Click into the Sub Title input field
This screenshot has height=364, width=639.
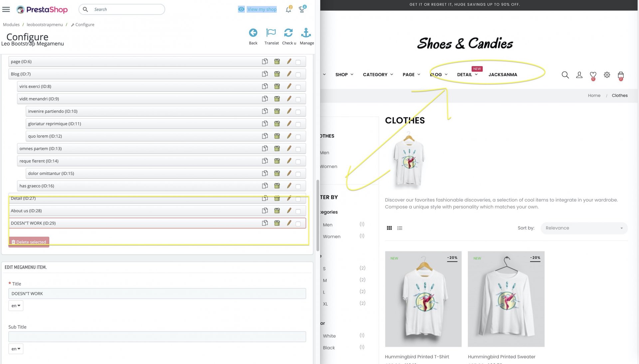157,336
